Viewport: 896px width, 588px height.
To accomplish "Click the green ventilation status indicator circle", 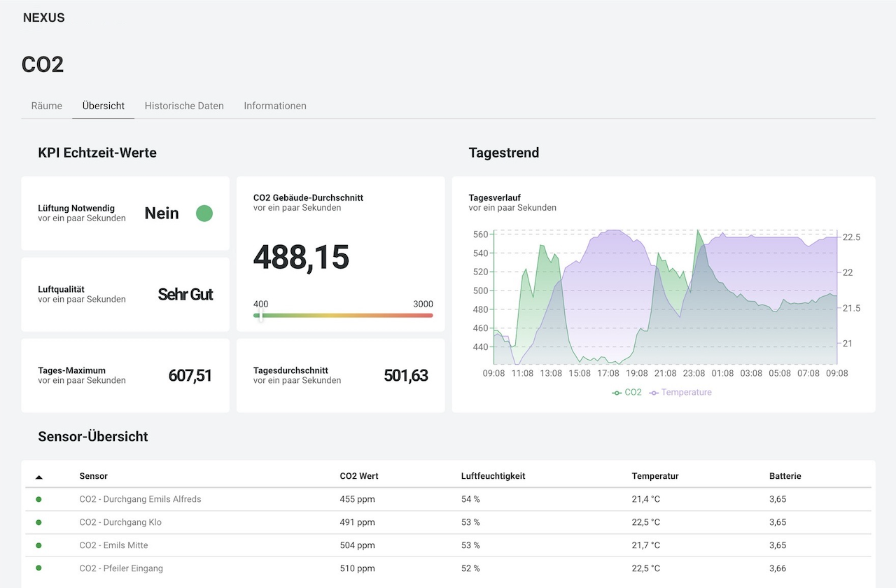I will point(204,213).
